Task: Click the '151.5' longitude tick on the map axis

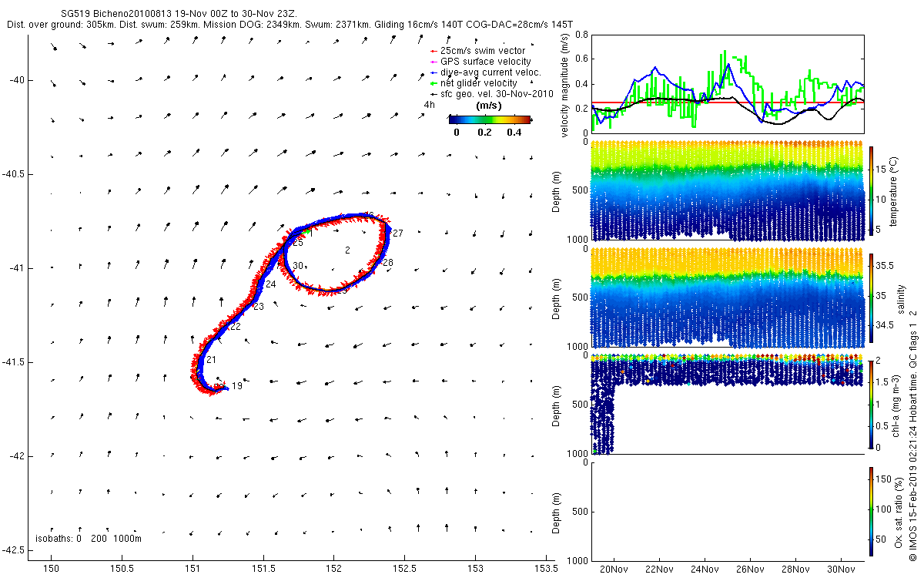Action: tap(263, 569)
